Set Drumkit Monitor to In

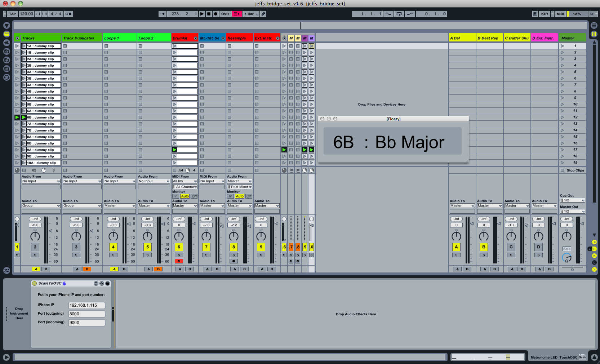pyautogui.click(x=176, y=196)
